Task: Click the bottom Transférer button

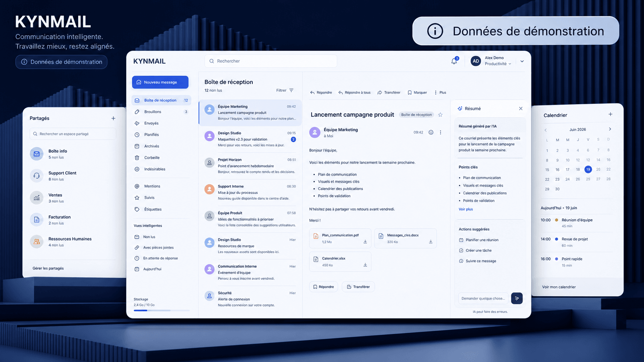Action: click(358, 287)
